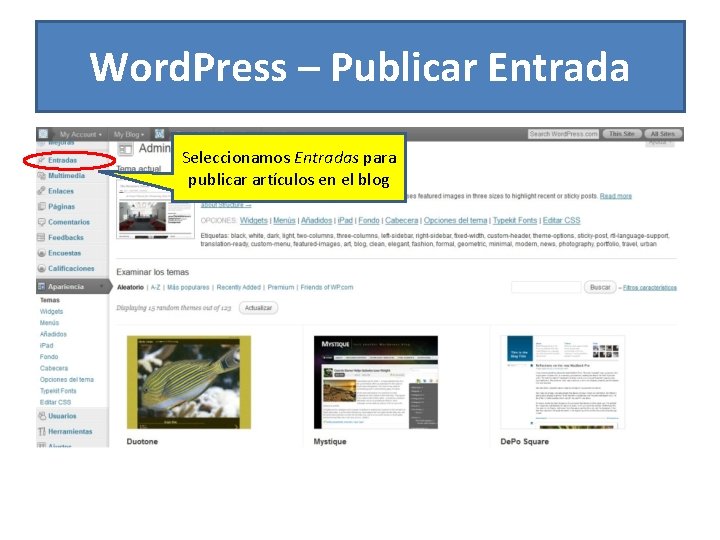Select Editar CSS submenu item in sidebar
The width and height of the screenshot is (720, 540).
pyautogui.click(x=55, y=402)
